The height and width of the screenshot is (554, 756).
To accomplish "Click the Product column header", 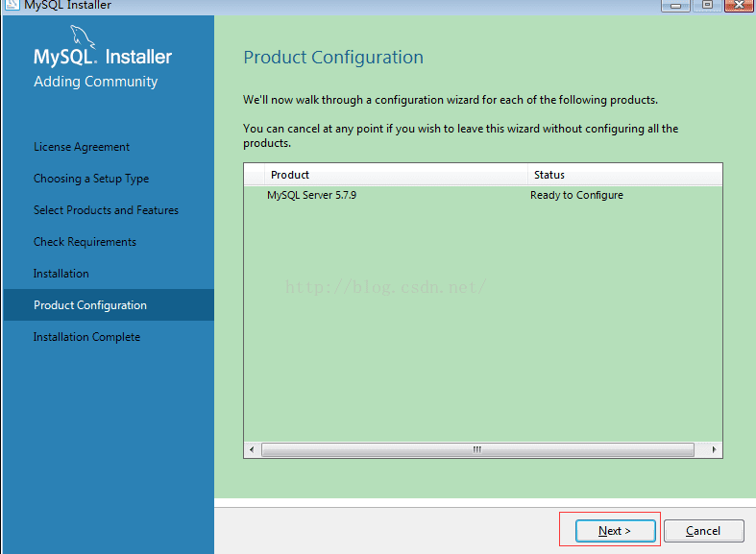I will click(x=396, y=175).
